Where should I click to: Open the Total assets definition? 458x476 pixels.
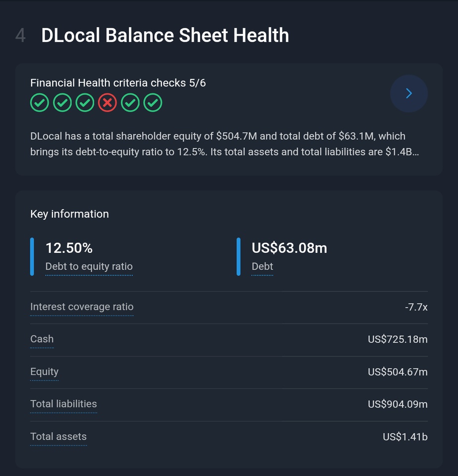tap(58, 437)
